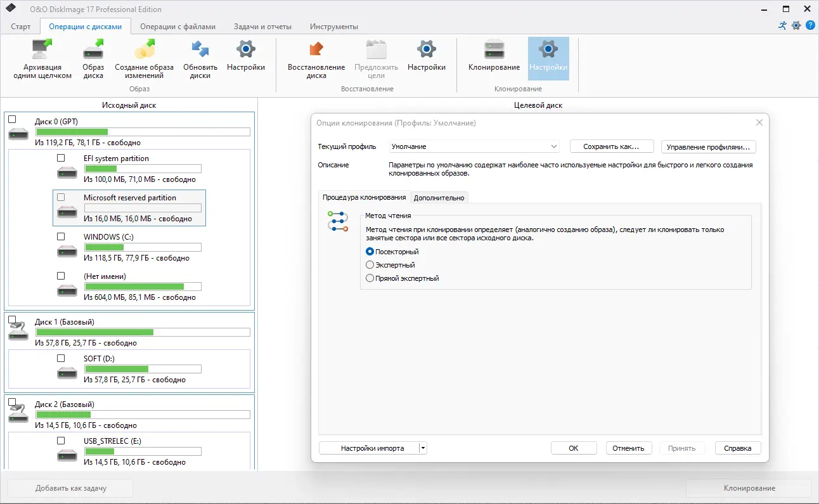Viewport: 819px width, 504px height.
Task: Click the text 'Из 118,5 ГБ, 77,9 ГБ - свободно'
Action: (x=136, y=258)
